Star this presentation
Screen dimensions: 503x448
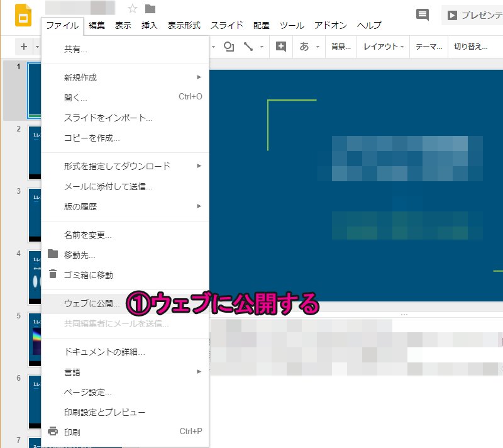[x=132, y=9]
